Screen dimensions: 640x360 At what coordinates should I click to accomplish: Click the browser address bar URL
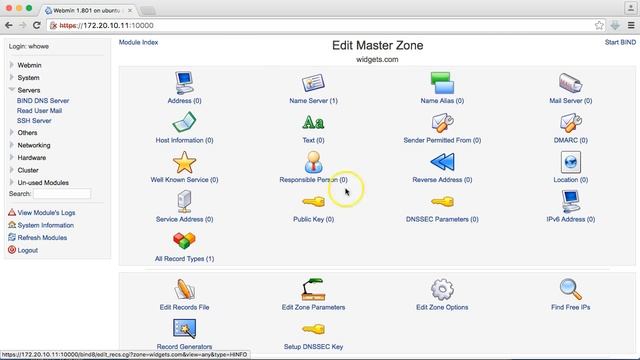click(x=107, y=25)
